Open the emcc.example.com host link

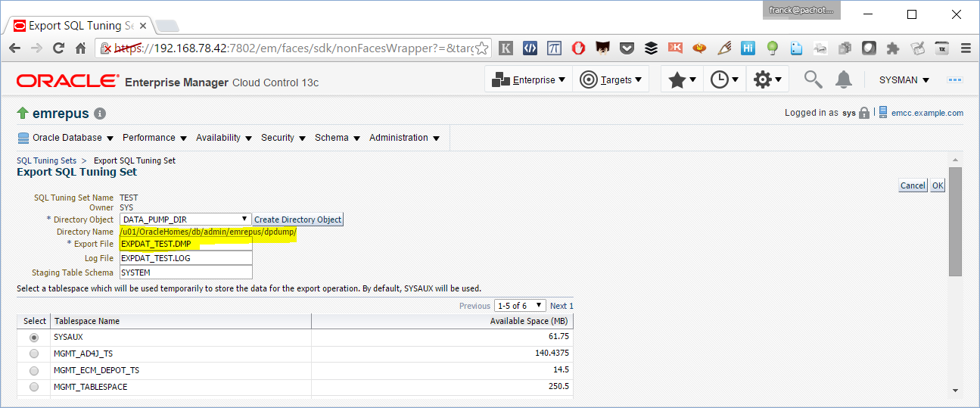pyautogui.click(x=928, y=113)
